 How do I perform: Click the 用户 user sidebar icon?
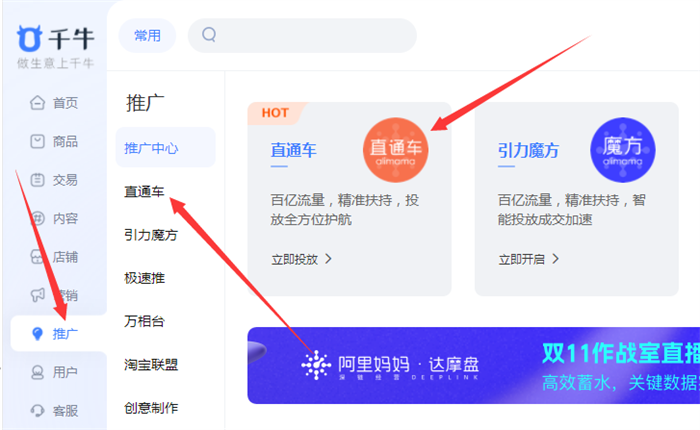[x=38, y=372]
